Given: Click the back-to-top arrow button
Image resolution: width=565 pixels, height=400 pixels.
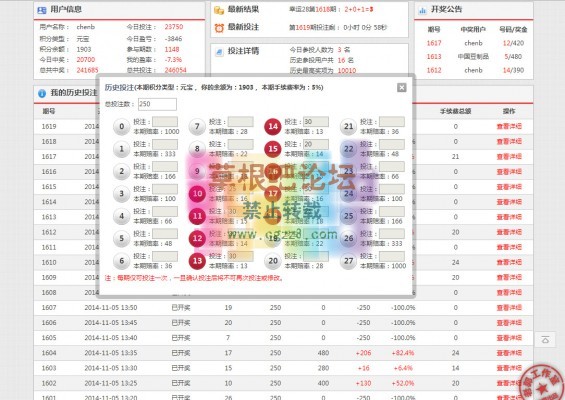Looking at the screenshot, I should point(545,339).
